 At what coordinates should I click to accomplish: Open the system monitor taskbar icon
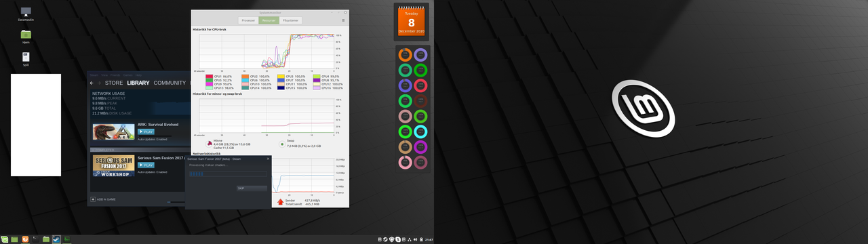click(67, 239)
